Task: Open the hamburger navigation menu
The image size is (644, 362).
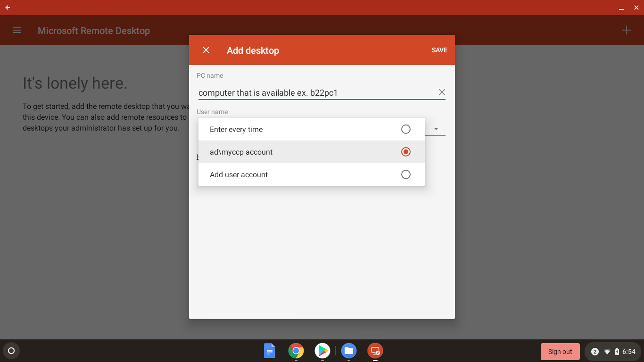Action: coord(17,30)
